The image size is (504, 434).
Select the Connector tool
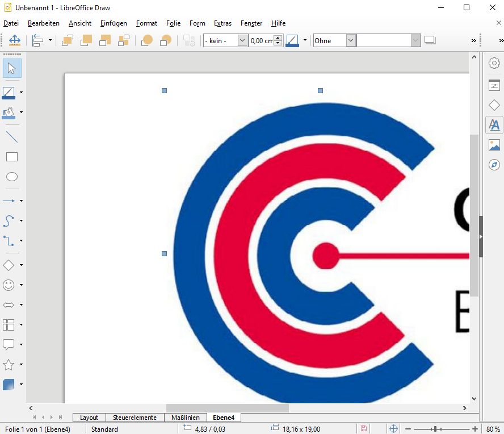pyautogui.click(x=9, y=241)
